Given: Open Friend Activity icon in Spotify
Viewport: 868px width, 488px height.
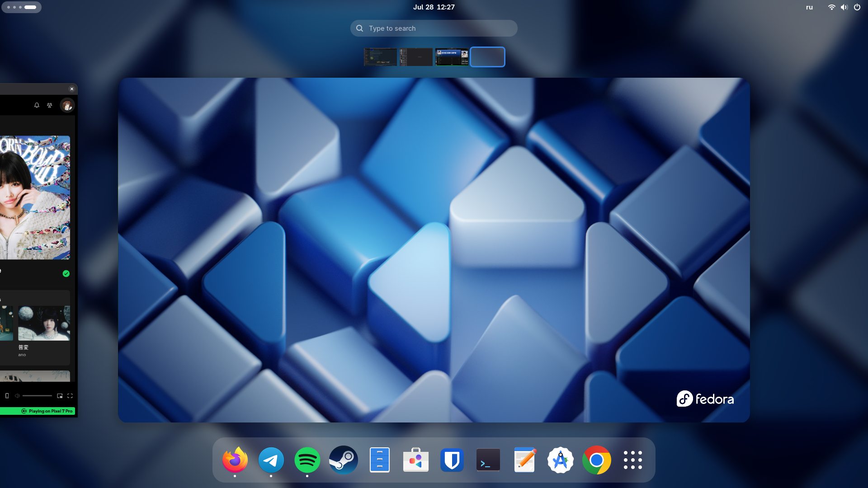Looking at the screenshot, I should (50, 105).
